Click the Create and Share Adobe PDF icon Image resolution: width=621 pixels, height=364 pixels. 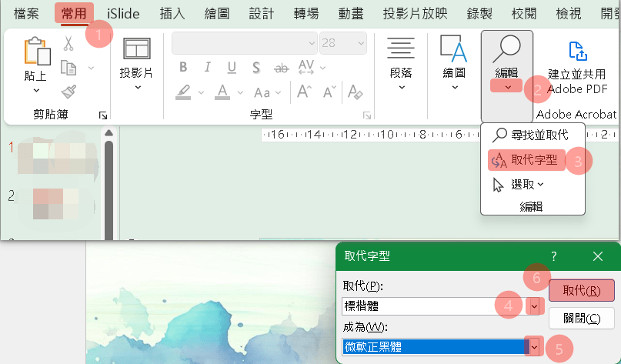point(576,52)
